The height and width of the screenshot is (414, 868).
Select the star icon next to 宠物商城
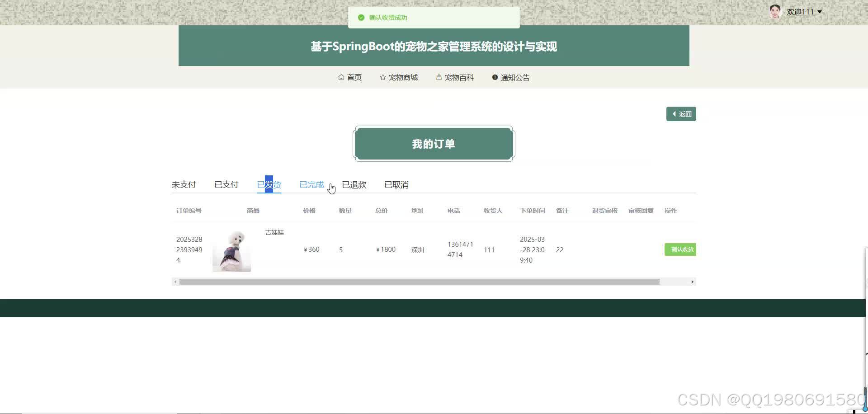click(382, 77)
